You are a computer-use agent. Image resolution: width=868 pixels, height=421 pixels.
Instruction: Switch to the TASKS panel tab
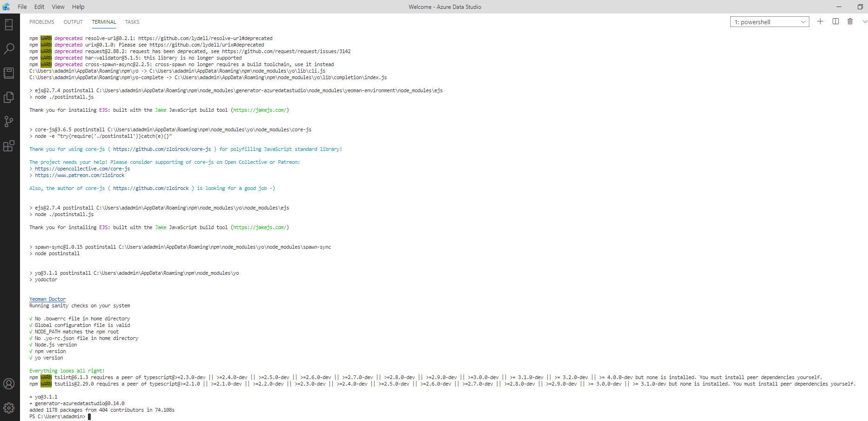coord(132,22)
